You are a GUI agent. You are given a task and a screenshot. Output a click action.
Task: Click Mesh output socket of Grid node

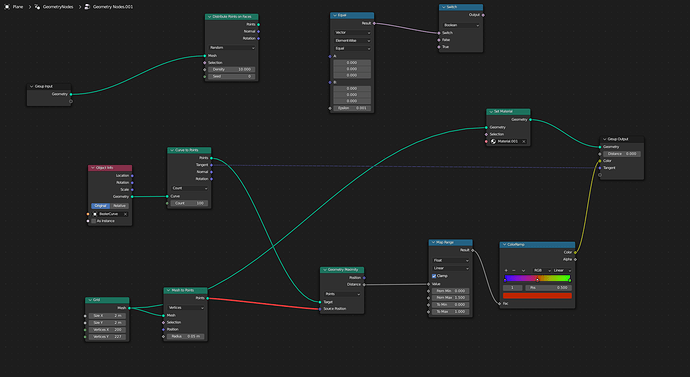click(129, 308)
